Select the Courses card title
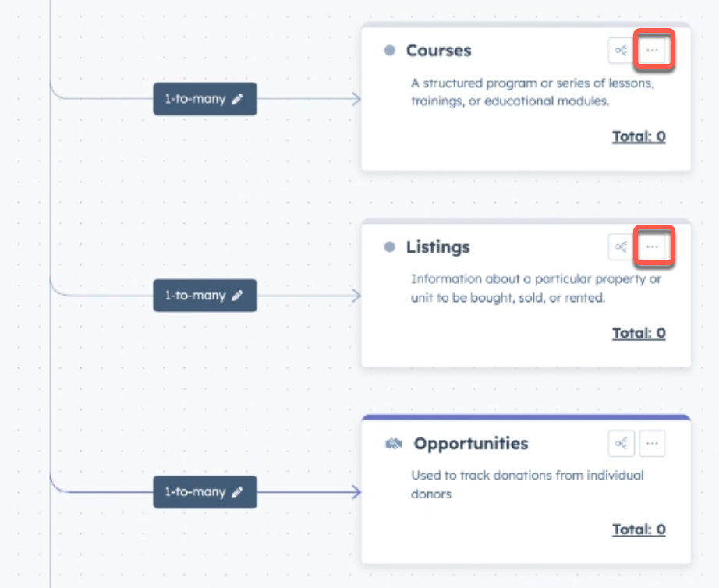 (x=439, y=50)
